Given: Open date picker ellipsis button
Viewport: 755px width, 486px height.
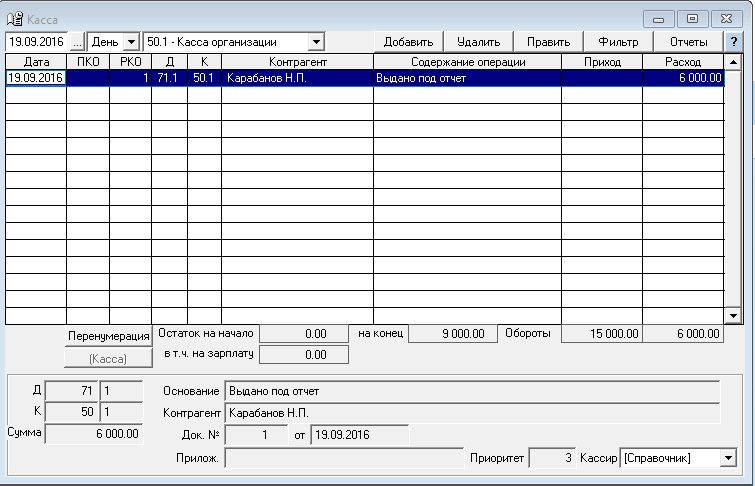Looking at the screenshot, I should [78, 42].
